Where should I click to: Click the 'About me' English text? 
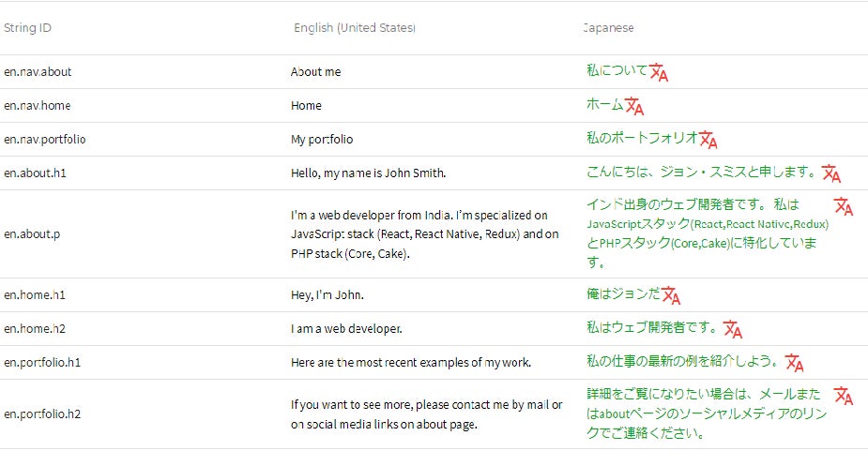tap(315, 72)
